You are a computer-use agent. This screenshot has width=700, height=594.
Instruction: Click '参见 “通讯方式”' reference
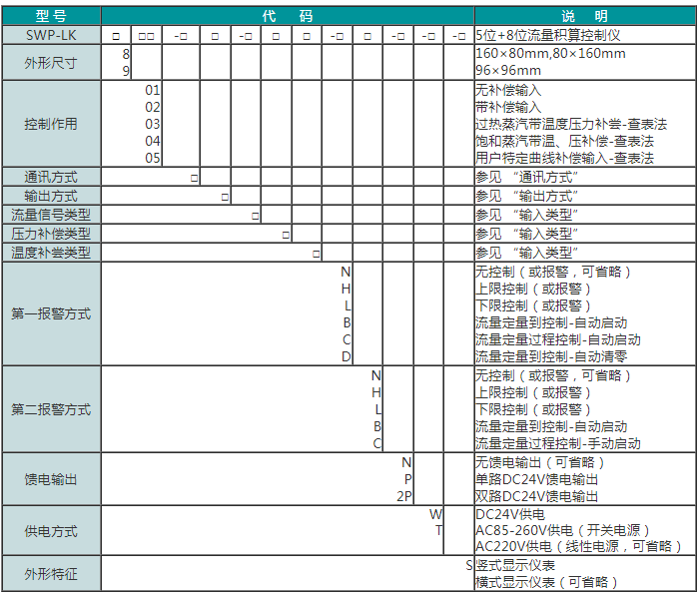pos(527,177)
